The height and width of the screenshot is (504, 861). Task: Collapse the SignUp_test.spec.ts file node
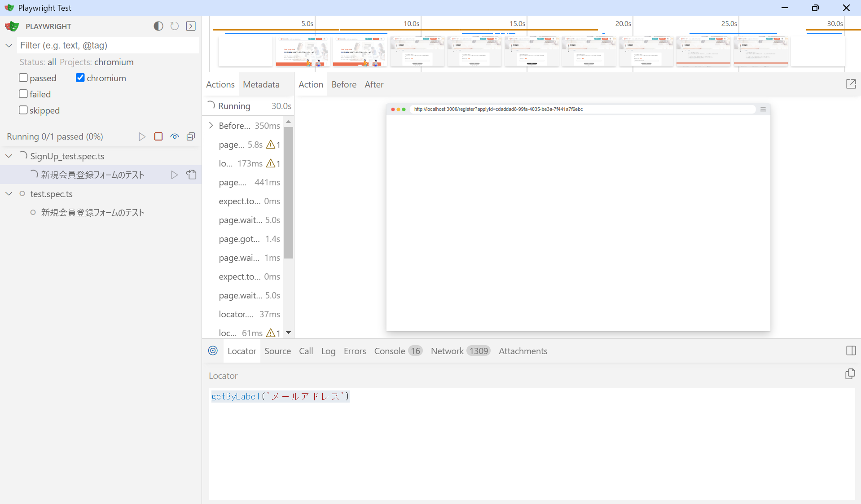click(9, 156)
